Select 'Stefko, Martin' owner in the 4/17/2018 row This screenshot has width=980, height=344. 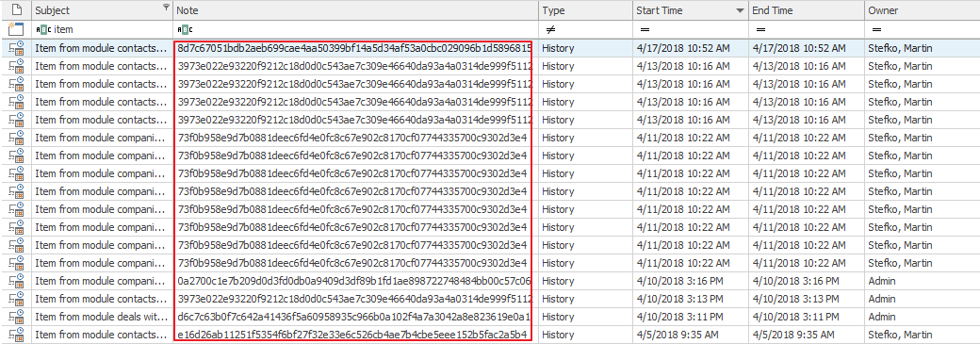pos(923,48)
